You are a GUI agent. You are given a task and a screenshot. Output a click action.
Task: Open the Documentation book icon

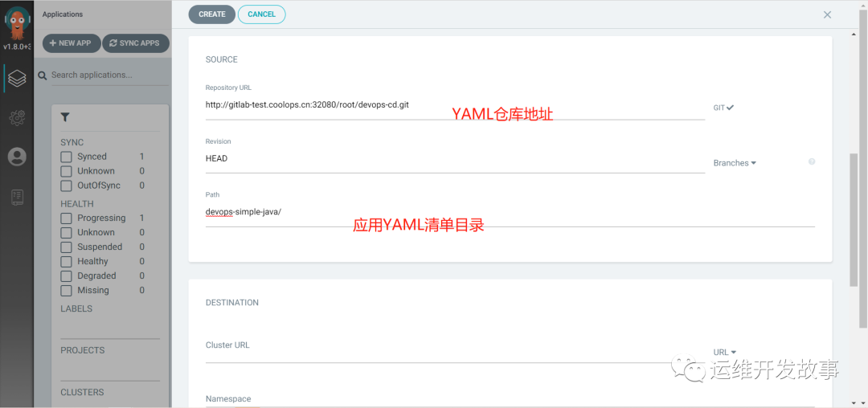pyautogui.click(x=17, y=198)
